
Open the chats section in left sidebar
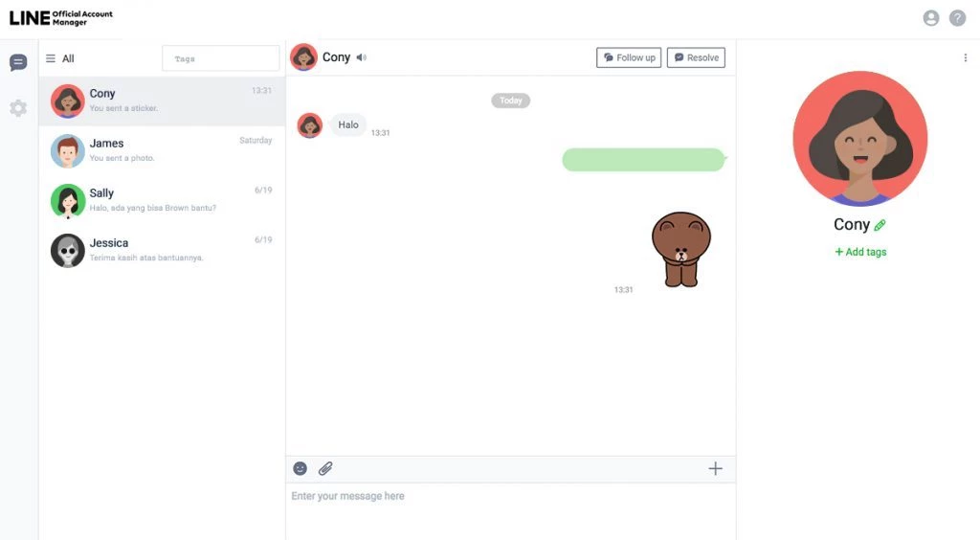(18, 62)
